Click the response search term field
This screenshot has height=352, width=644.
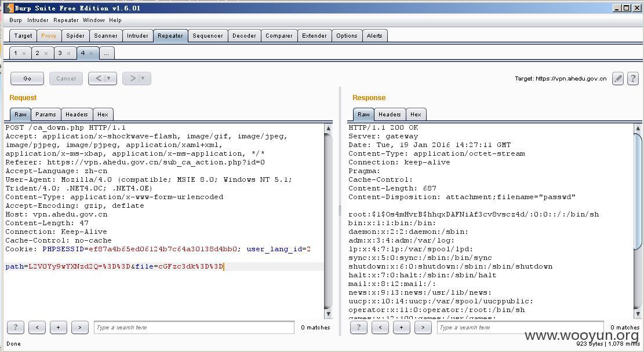(521, 327)
